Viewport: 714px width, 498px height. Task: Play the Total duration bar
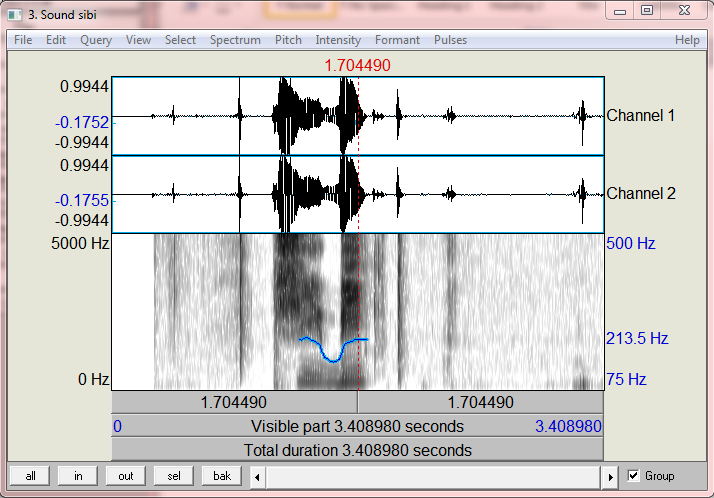tap(358, 450)
